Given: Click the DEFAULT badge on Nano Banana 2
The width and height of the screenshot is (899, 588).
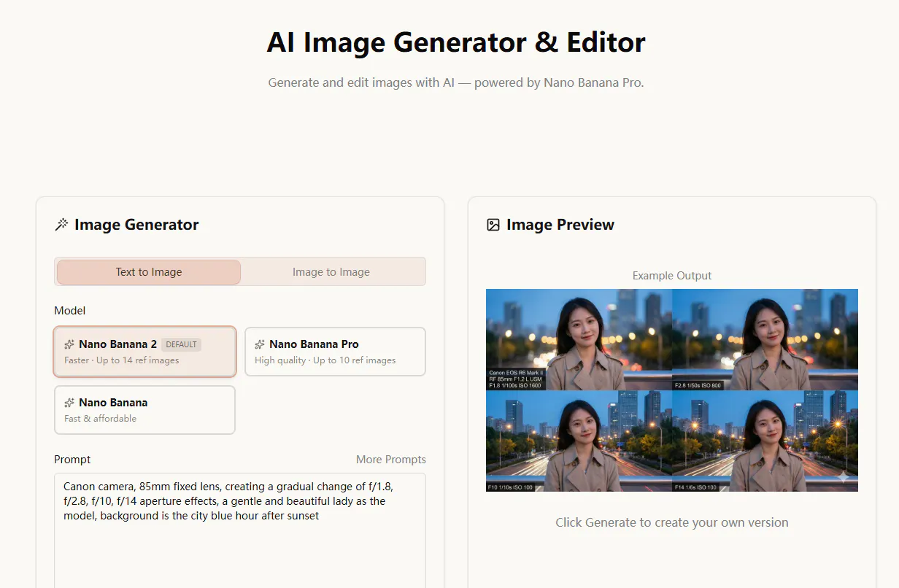Looking at the screenshot, I should [x=181, y=344].
